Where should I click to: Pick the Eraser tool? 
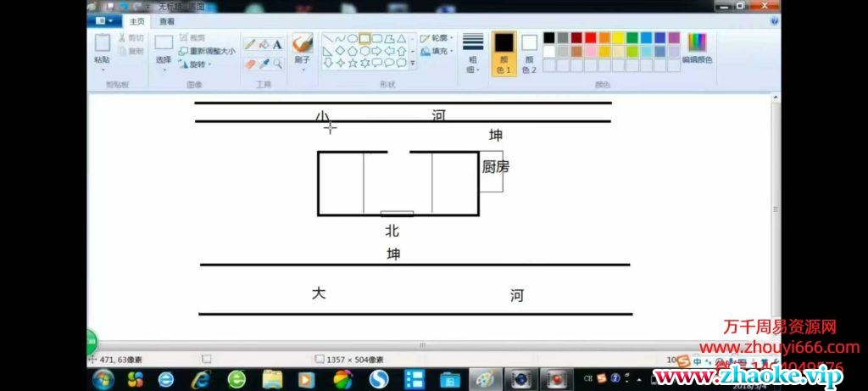[249, 64]
